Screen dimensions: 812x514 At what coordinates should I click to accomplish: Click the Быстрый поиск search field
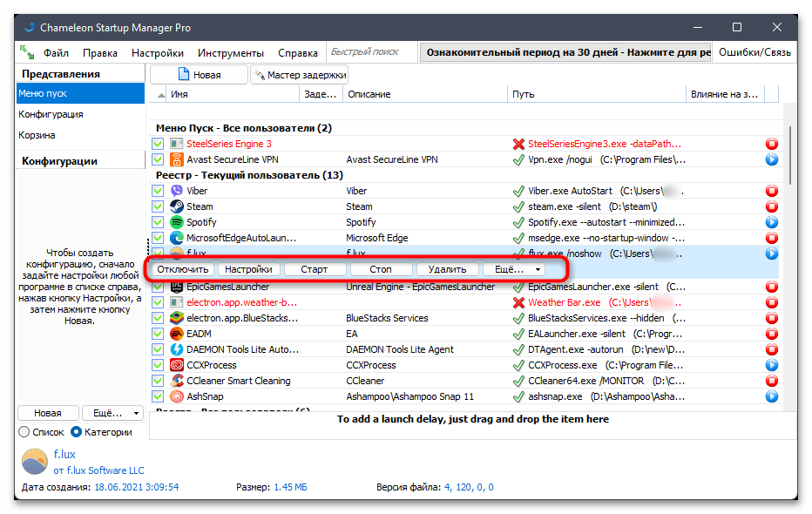pos(371,52)
